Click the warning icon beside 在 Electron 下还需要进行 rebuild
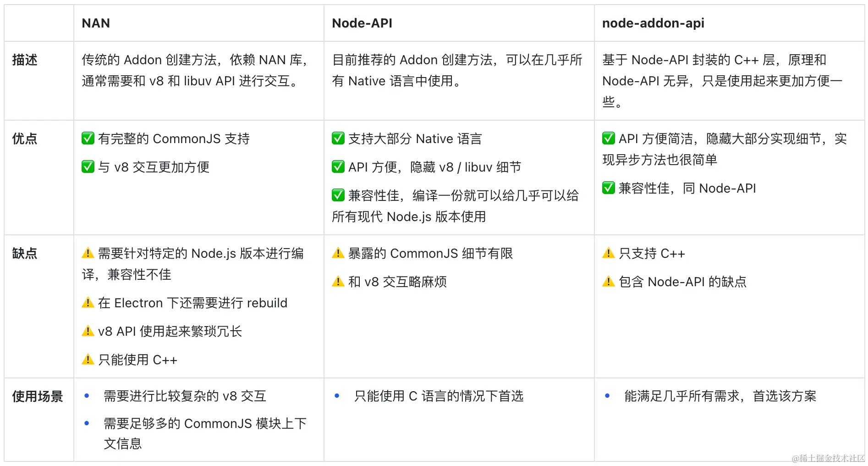Screen dimensions: 868x466 88,302
